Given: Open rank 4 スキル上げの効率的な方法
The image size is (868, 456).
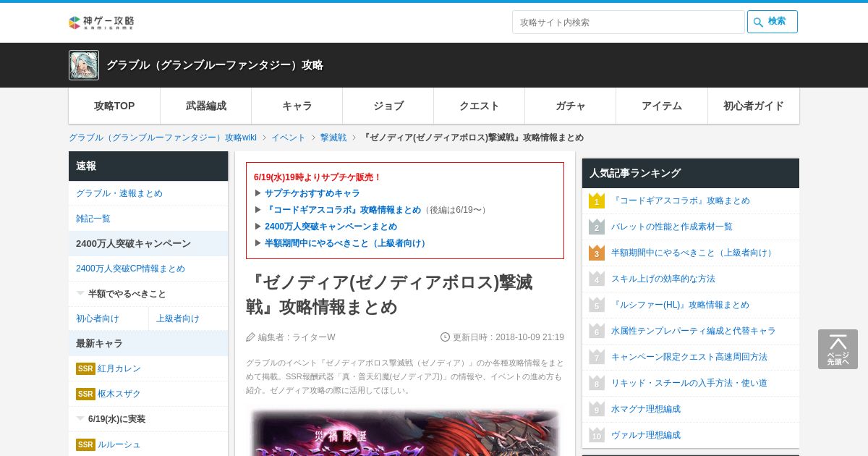Looking at the screenshot, I should point(663,279).
